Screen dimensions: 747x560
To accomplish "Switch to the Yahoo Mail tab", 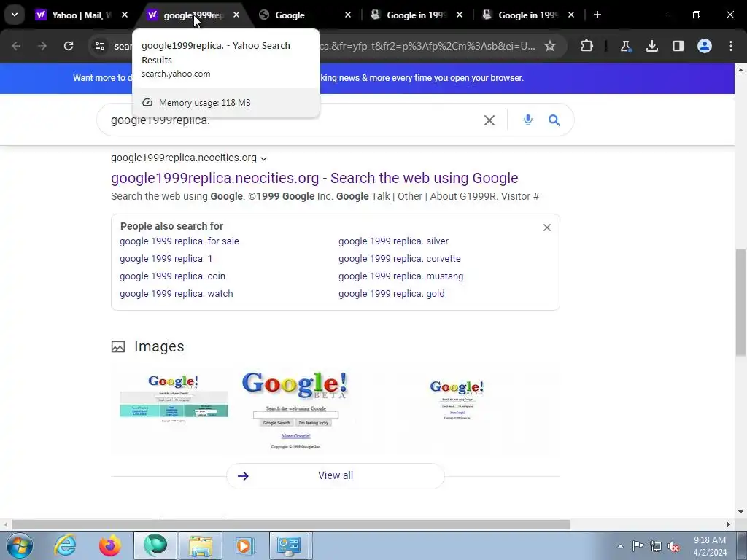I will click(81, 15).
